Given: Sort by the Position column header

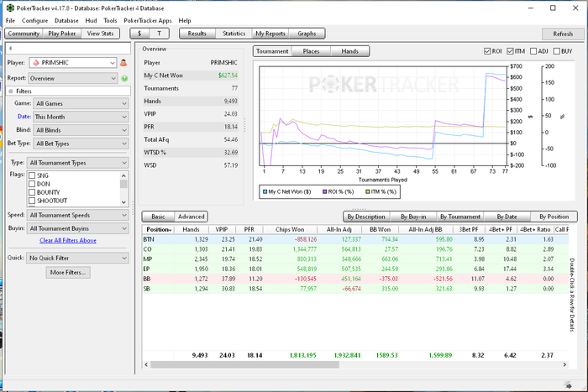Looking at the screenshot, I should click(x=159, y=229).
